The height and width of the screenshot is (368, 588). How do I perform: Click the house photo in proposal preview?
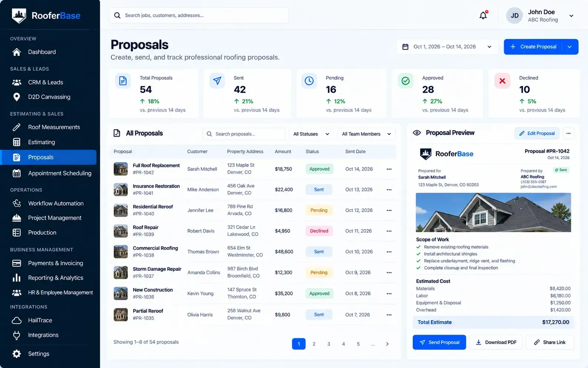tap(493, 213)
